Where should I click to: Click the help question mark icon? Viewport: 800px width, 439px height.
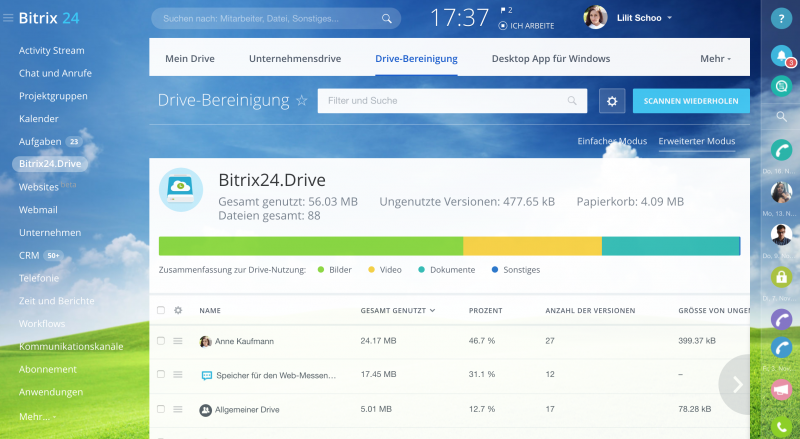(x=781, y=19)
